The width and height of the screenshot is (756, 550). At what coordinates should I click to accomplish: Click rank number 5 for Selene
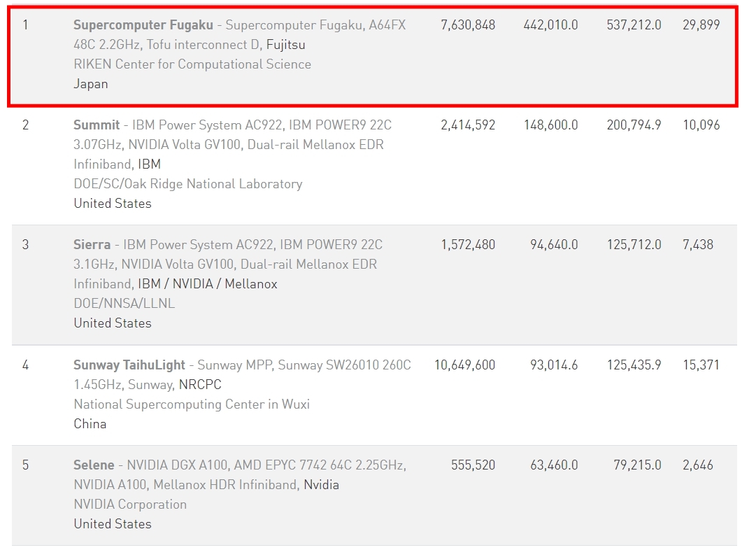tap(26, 465)
